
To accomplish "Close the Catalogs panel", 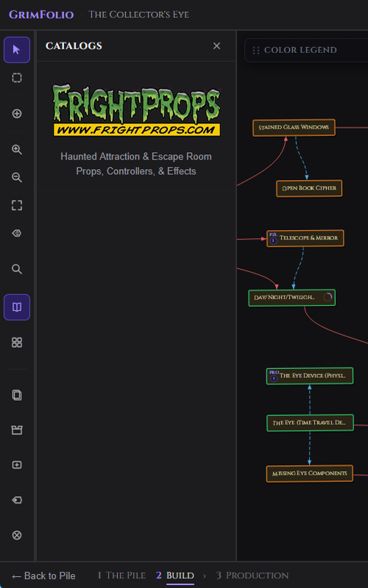I will [x=216, y=46].
